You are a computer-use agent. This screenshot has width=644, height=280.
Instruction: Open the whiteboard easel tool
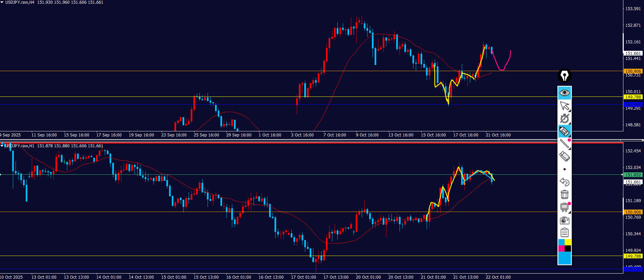point(564,207)
